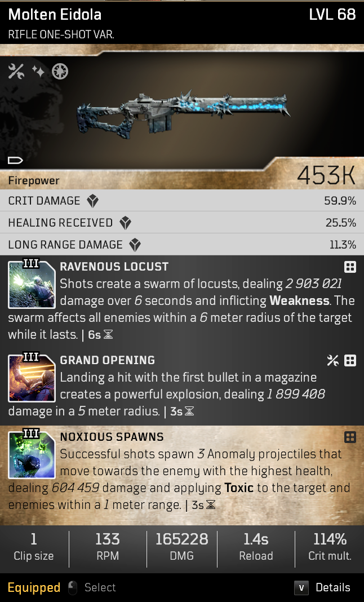Click the Equipped status label
364x602 pixels.
(x=34, y=587)
